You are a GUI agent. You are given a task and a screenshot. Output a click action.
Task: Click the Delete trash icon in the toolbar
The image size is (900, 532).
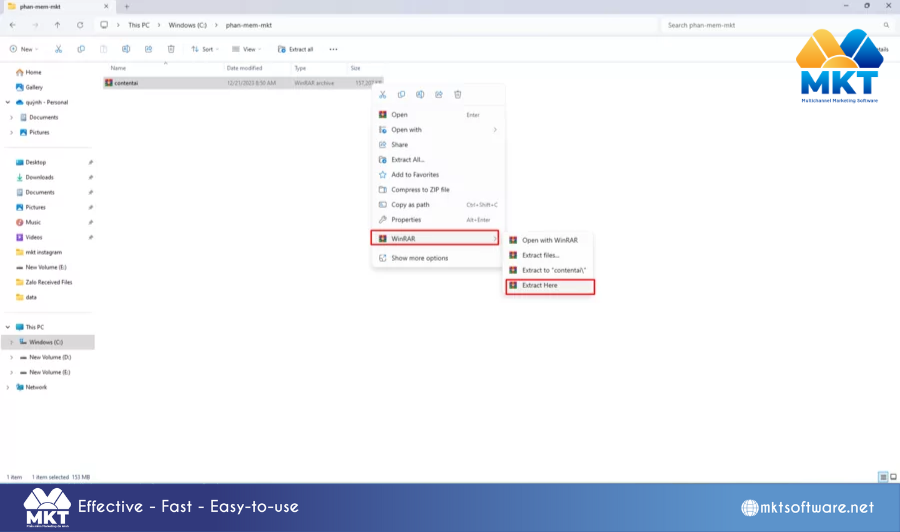[171, 49]
